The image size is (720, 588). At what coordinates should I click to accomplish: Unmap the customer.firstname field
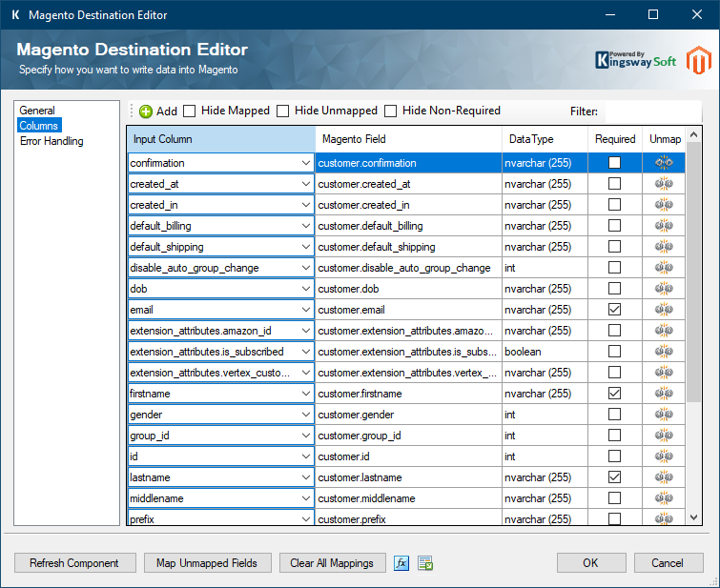pos(664,394)
